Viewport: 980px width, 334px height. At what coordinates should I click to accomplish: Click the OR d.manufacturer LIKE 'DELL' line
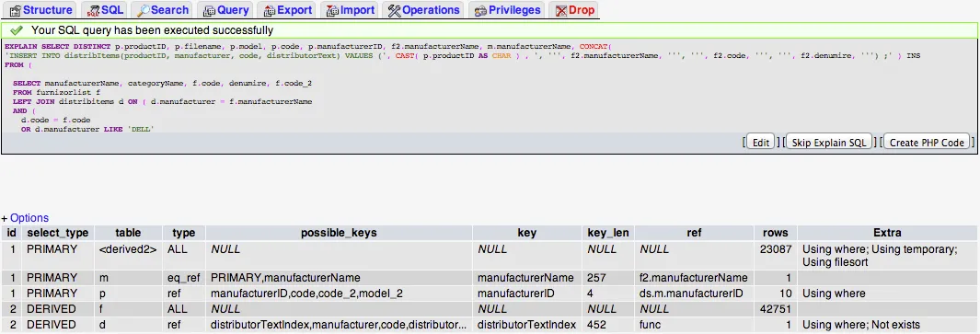[87, 129]
